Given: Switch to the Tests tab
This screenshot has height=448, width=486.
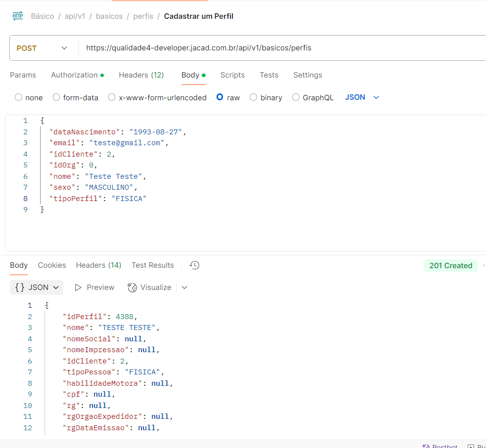Looking at the screenshot, I should 269,75.
